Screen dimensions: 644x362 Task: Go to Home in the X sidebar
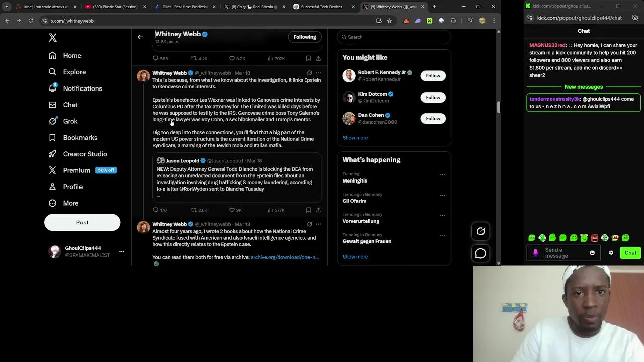(x=65, y=56)
